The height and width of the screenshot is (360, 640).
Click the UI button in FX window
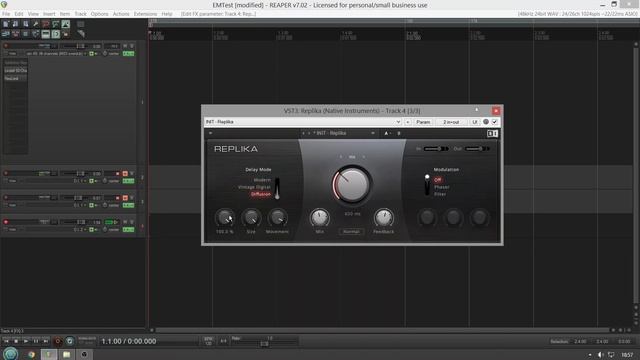[x=474, y=122]
